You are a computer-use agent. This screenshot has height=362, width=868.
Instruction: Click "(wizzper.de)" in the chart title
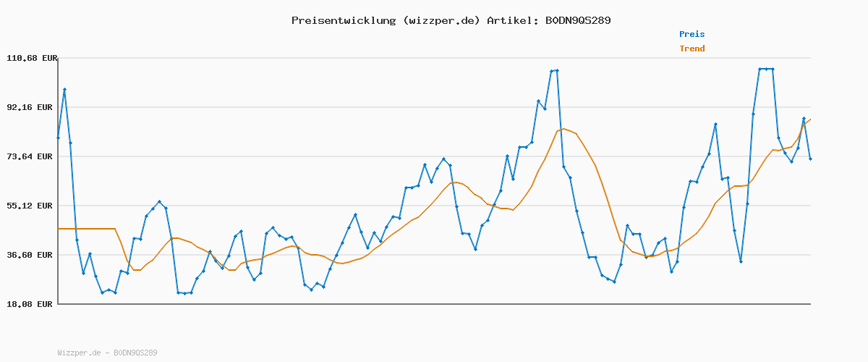coord(440,20)
